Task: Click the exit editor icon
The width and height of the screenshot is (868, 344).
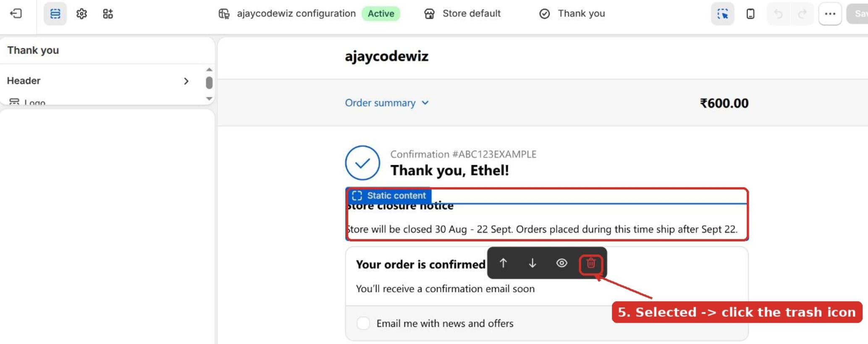Action: pos(16,13)
